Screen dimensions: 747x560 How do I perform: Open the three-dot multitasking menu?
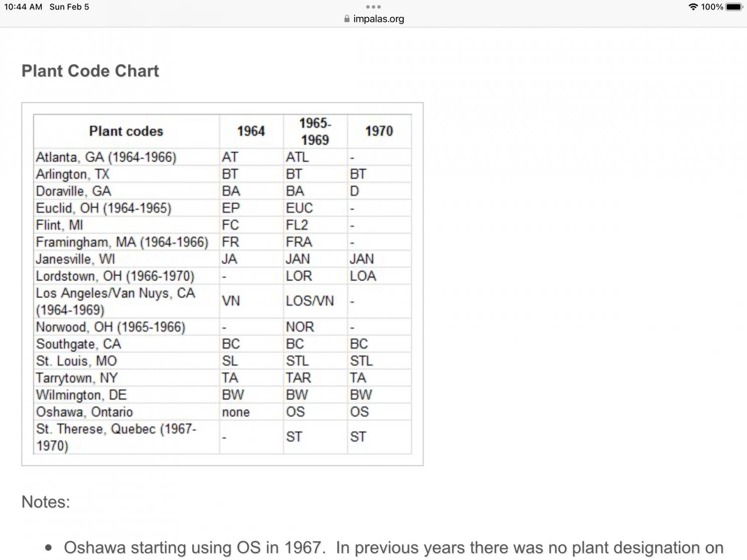coord(373,7)
